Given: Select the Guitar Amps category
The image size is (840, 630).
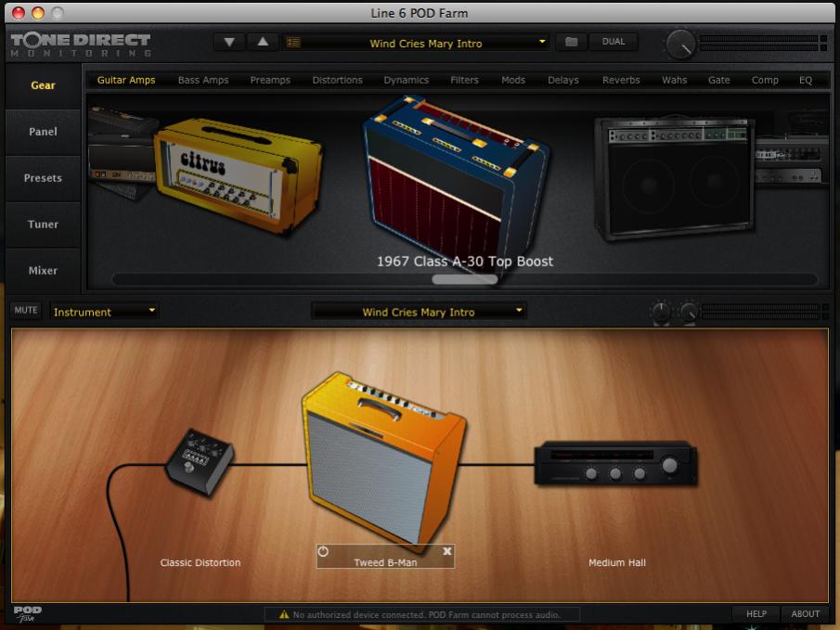Looking at the screenshot, I should 126,81.
